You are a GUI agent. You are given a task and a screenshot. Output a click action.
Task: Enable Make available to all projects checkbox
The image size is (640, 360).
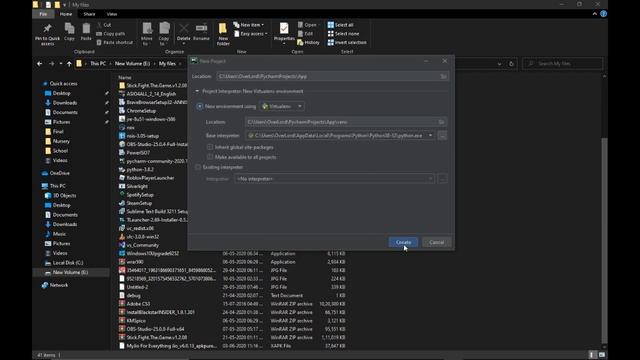coord(210,157)
